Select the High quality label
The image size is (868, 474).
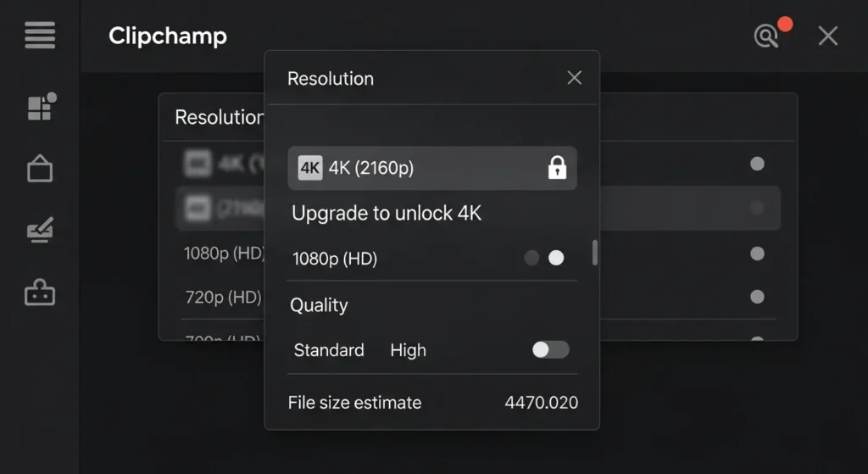click(x=408, y=350)
